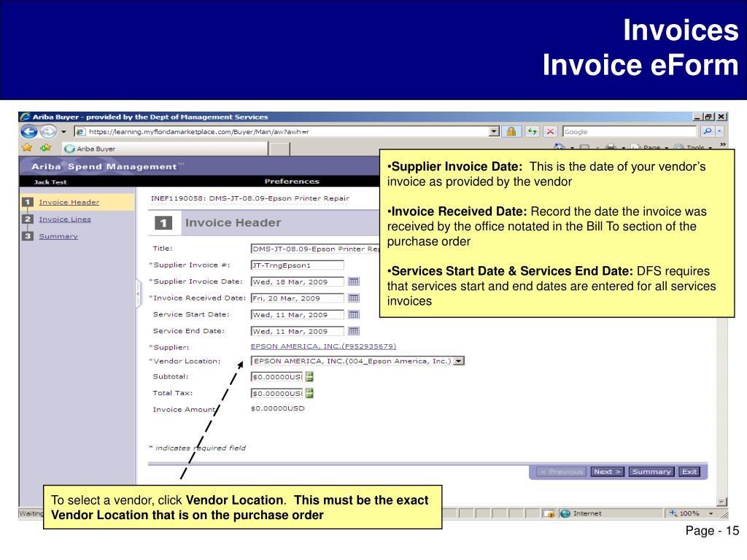Click the Add to Favorites icon
This screenshot has width=747, height=560.
tap(46, 148)
